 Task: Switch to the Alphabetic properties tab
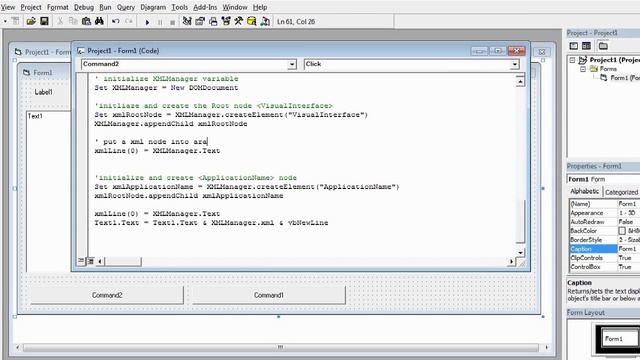point(584,191)
